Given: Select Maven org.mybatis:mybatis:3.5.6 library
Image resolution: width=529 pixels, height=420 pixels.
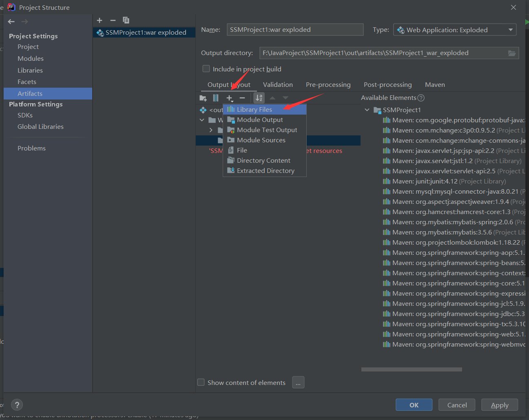Looking at the screenshot, I should point(454,232).
